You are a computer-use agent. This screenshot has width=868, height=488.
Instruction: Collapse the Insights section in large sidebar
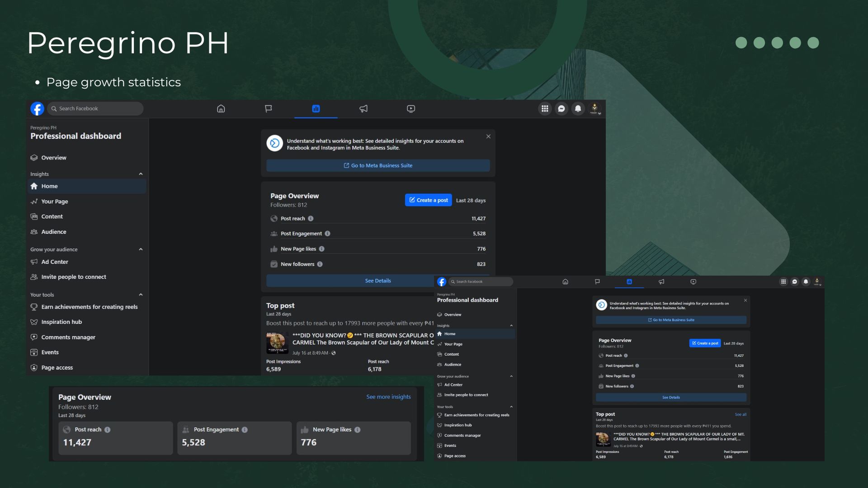click(x=141, y=174)
